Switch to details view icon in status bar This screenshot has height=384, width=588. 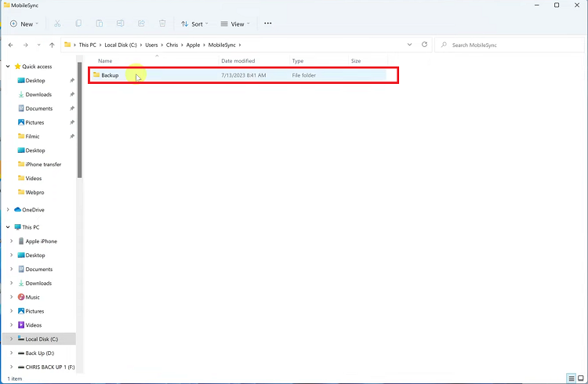[x=571, y=378]
